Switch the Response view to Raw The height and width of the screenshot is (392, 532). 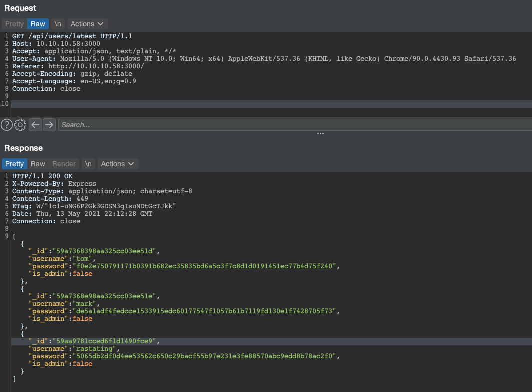(x=37, y=163)
